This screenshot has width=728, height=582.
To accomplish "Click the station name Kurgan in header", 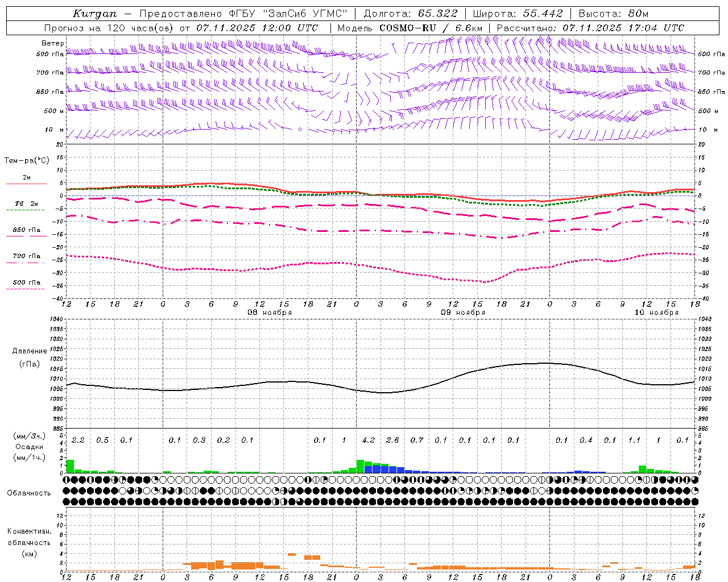I will pyautogui.click(x=95, y=14).
